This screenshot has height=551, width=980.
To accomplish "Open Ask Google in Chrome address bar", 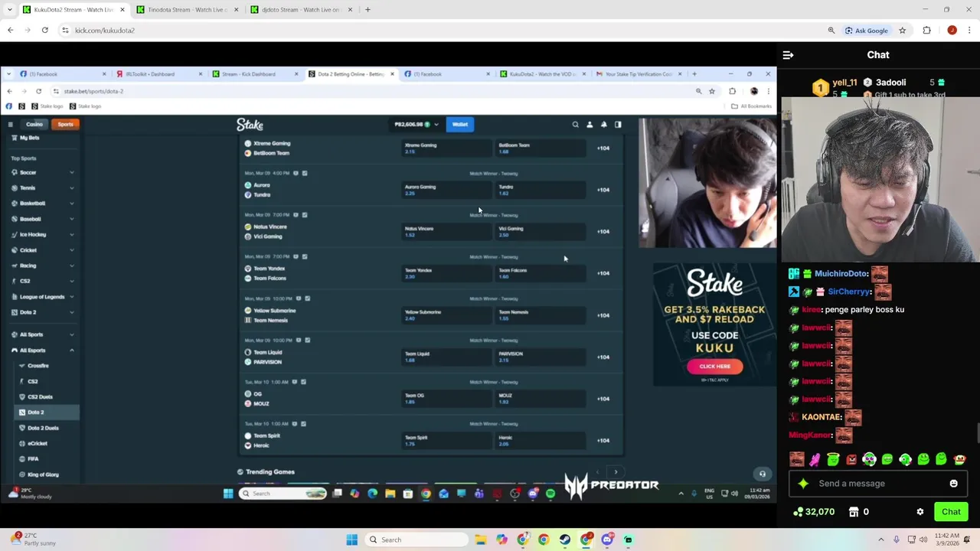I will point(867,31).
